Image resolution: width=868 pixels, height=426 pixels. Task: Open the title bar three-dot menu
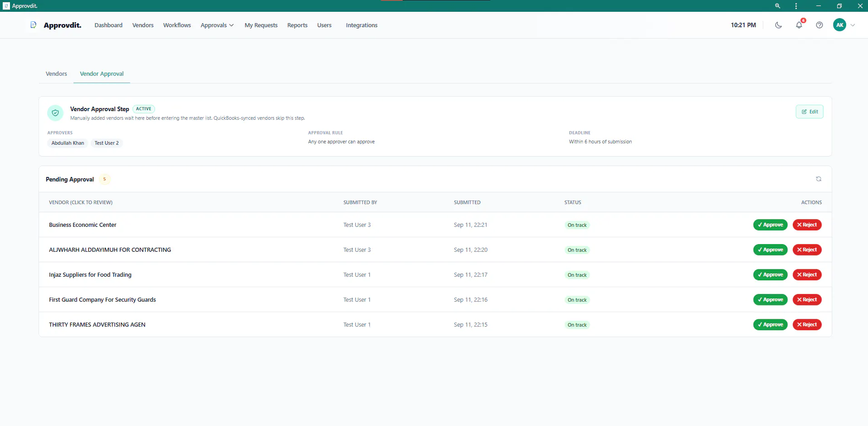tap(796, 6)
